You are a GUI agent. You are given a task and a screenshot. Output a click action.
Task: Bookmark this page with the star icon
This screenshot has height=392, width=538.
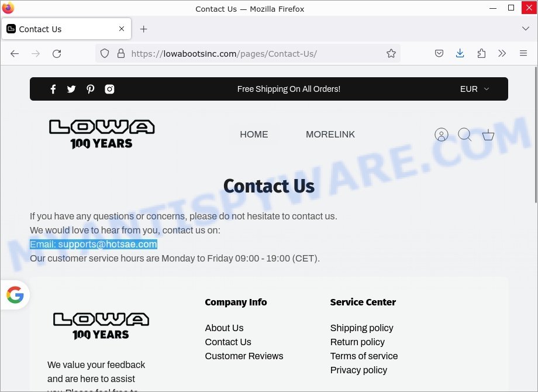(391, 54)
